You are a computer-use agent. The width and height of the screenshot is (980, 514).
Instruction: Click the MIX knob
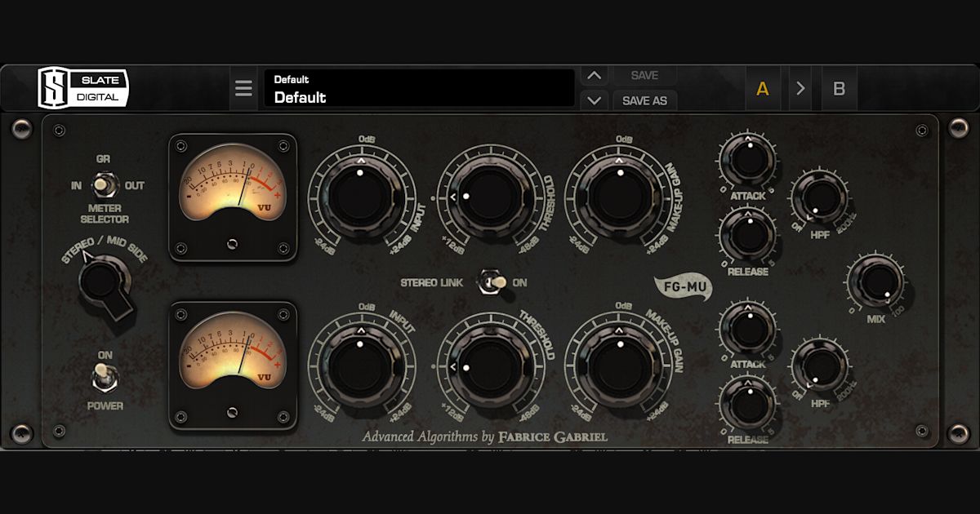(875, 281)
